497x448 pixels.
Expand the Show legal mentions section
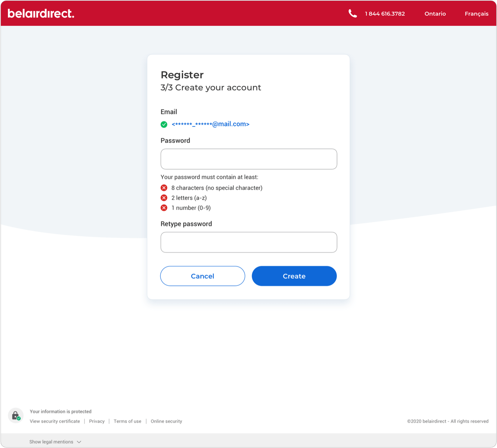click(52, 442)
